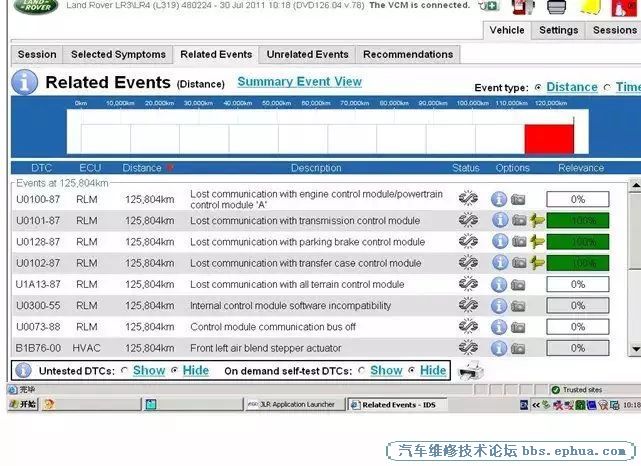The height and width of the screenshot is (466, 641).
Task: Expand hidden tray icons chevron
Action: (x=536, y=405)
